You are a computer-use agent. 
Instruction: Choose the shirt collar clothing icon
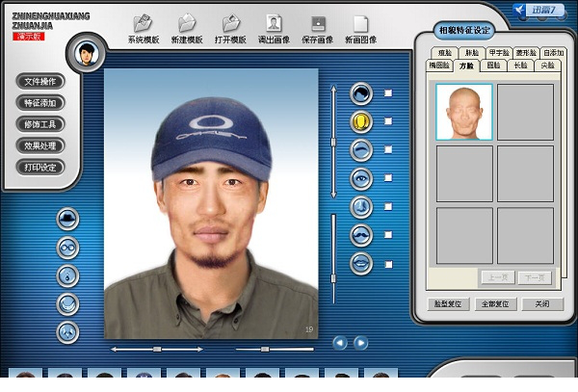click(67, 332)
